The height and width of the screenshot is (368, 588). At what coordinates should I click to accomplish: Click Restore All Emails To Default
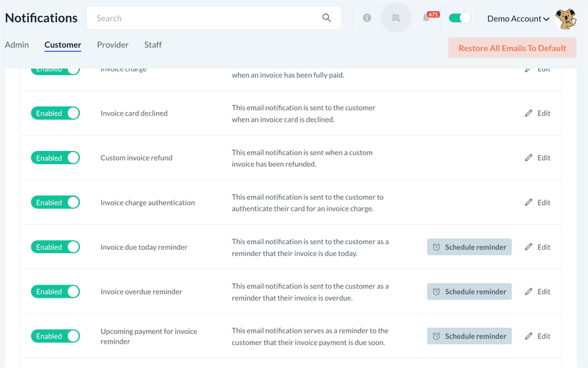pyautogui.click(x=512, y=48)
